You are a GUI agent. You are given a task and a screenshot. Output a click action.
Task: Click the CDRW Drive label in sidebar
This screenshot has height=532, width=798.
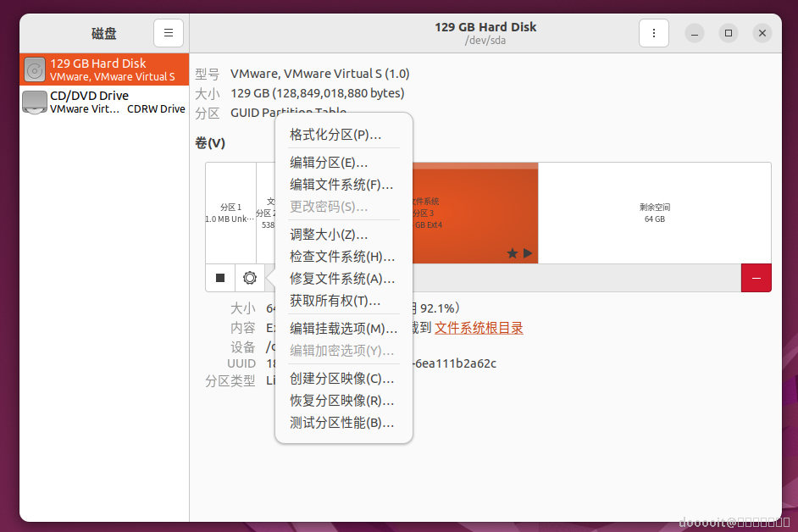click(x=156, y=109)
